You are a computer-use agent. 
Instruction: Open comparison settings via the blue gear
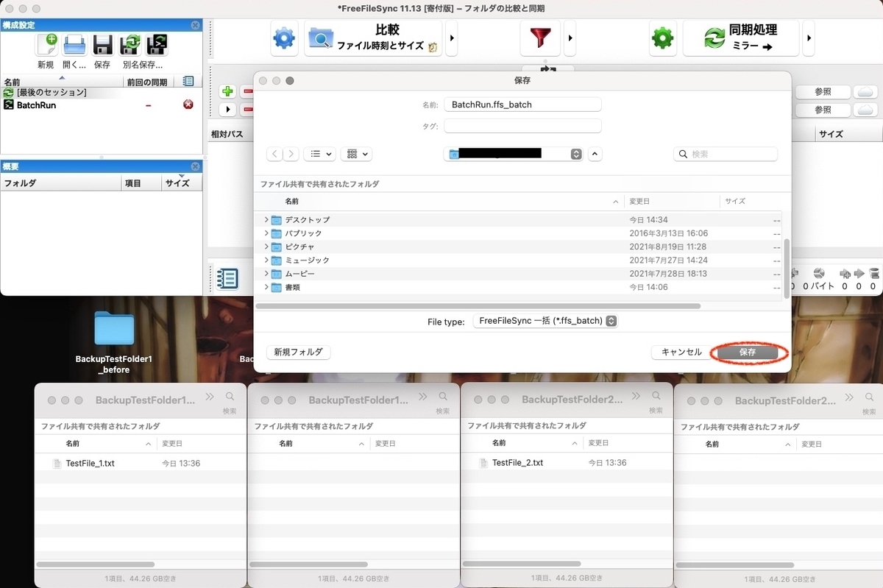click(285, 38)
